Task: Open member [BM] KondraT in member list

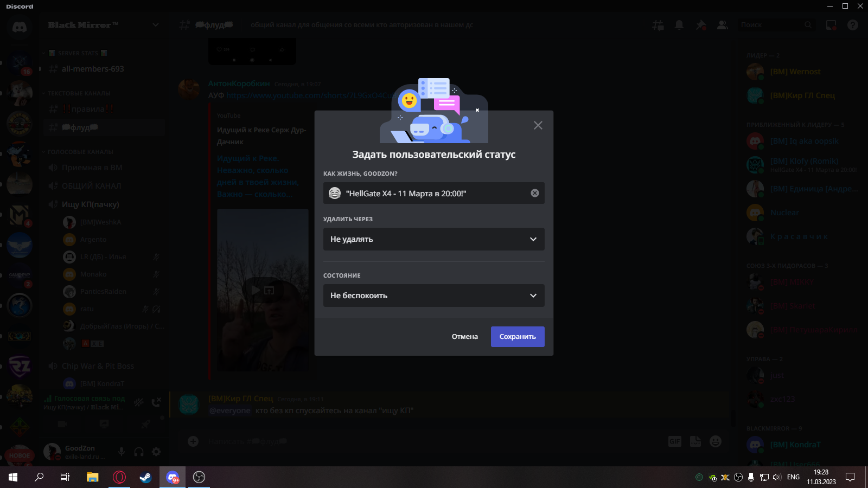Action: 803,445
